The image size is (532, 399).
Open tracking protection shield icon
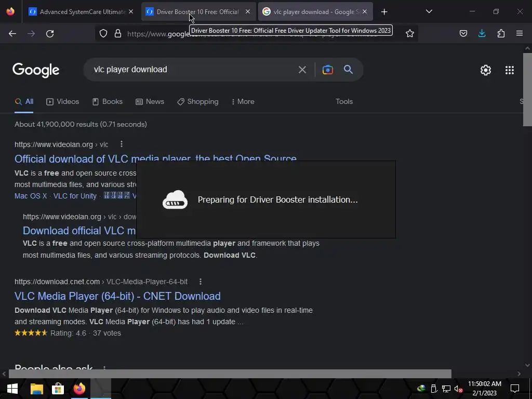(x=103, y=34)
